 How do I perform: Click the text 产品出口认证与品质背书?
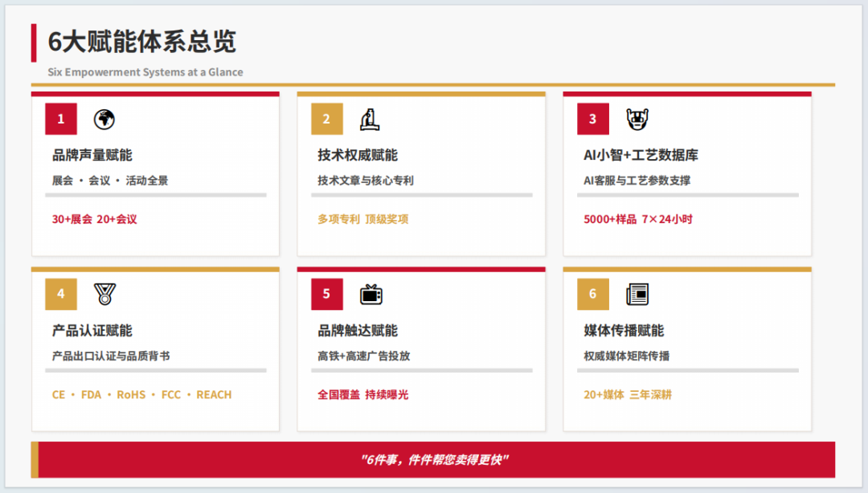[x=111, y=356]
